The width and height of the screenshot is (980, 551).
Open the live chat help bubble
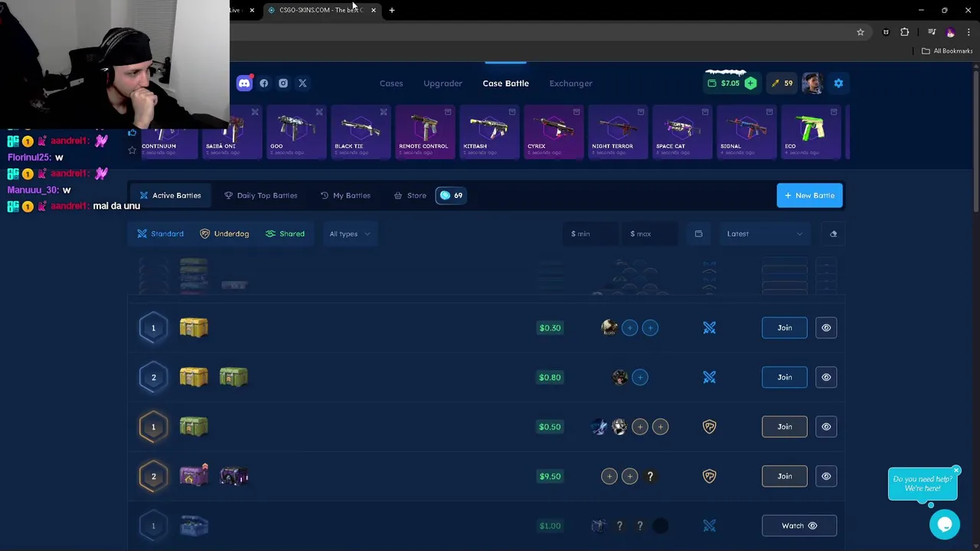pos(945,524)
